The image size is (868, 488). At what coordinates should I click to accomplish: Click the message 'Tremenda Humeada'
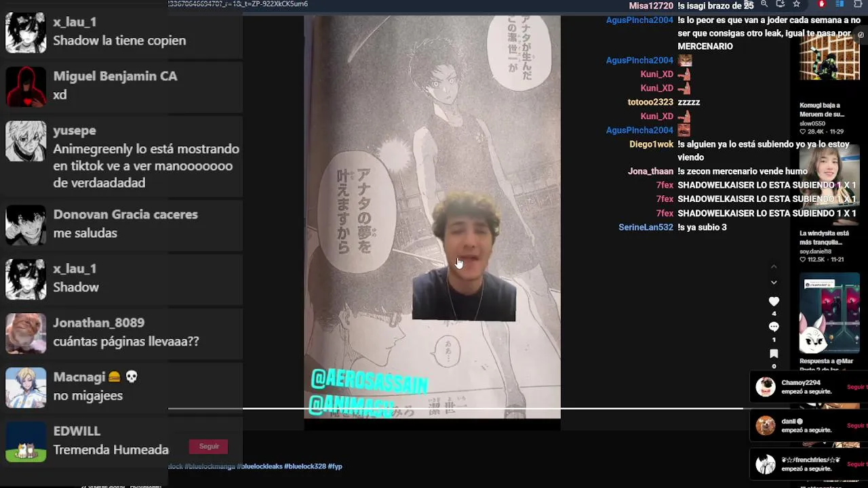point(111,449)
